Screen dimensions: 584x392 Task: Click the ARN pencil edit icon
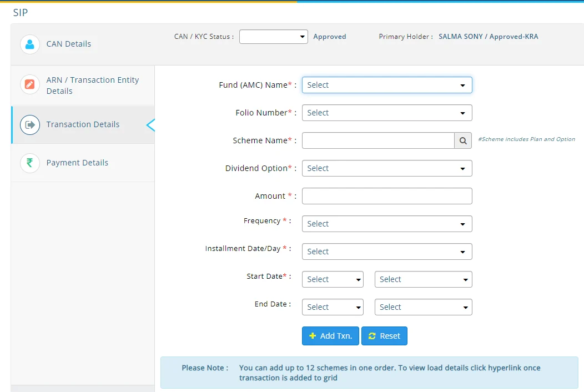tap(30, 85)
